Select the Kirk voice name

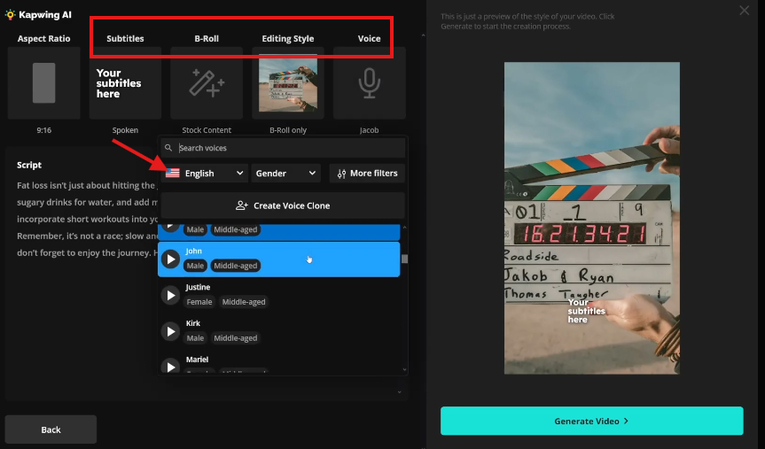(193, 323)
